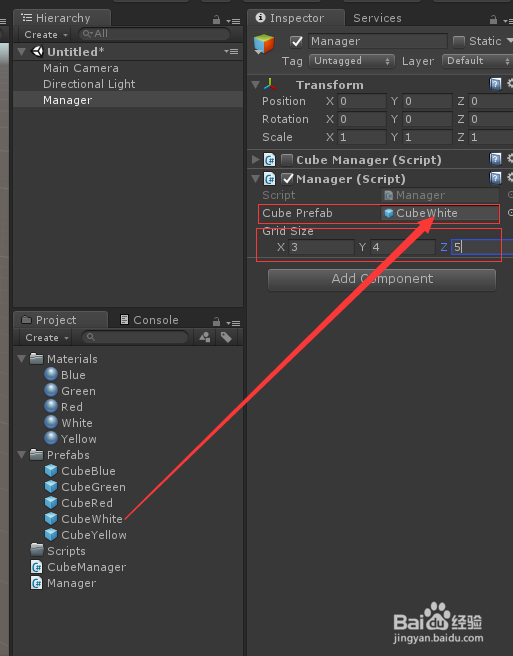Edit the Manager object name field

coord(378,41)
